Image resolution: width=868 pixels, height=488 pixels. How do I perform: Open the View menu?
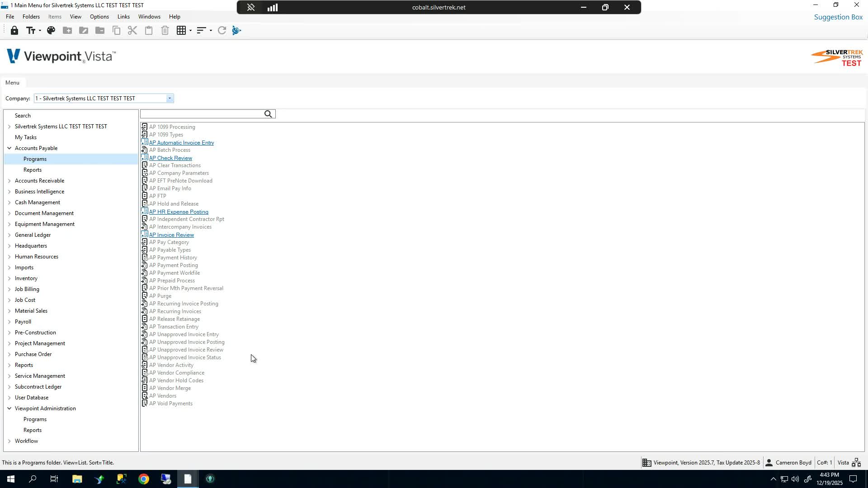75,17
